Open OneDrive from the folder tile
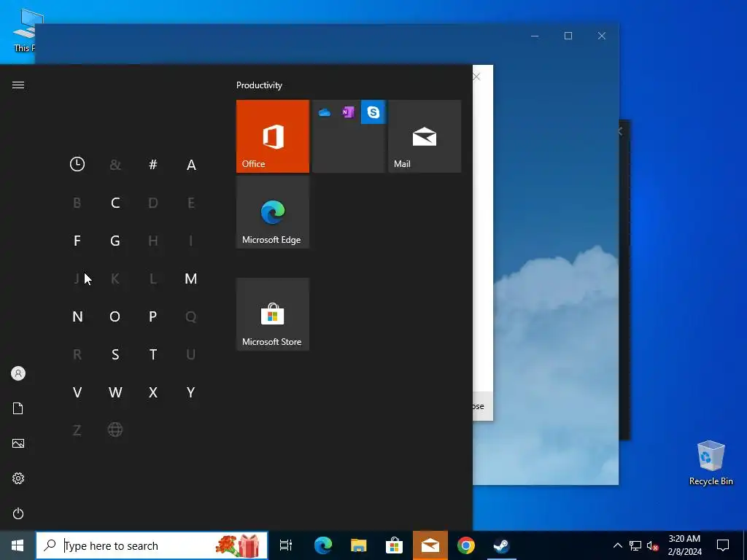 325,112
